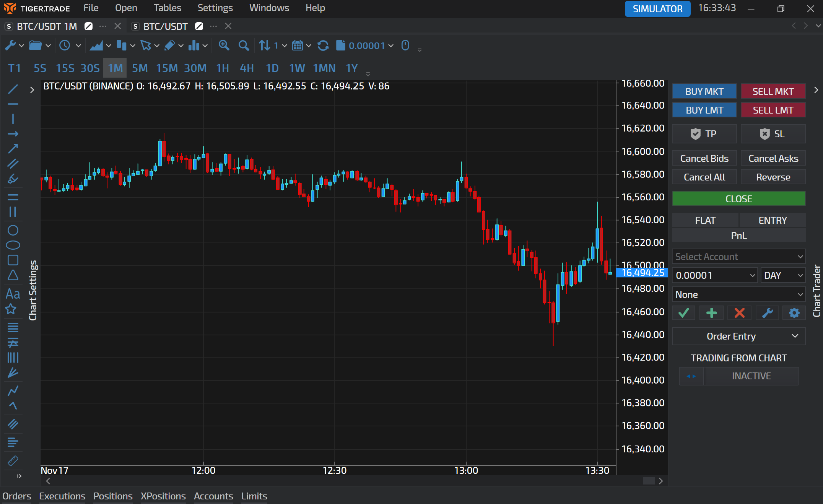The image size is (823, 504).
Task: Open the Select Account dropdown
Action: [x=738, y=257]
